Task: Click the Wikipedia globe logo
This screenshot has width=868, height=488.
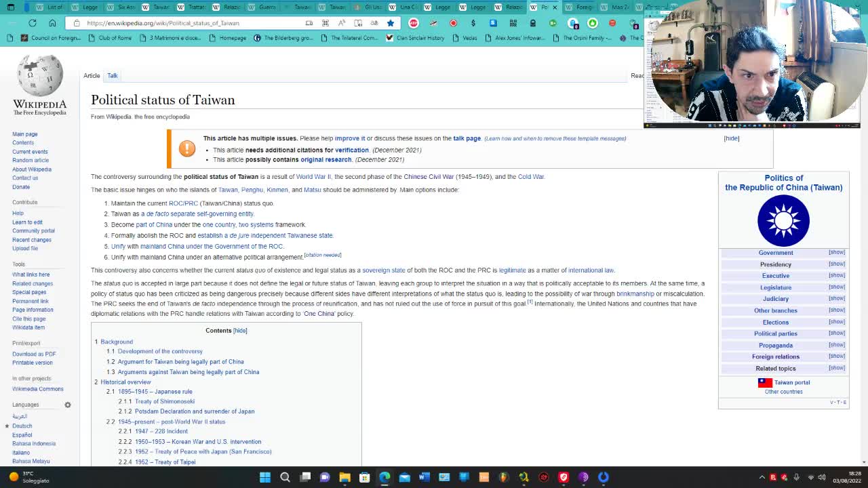Action: [40, 76]
